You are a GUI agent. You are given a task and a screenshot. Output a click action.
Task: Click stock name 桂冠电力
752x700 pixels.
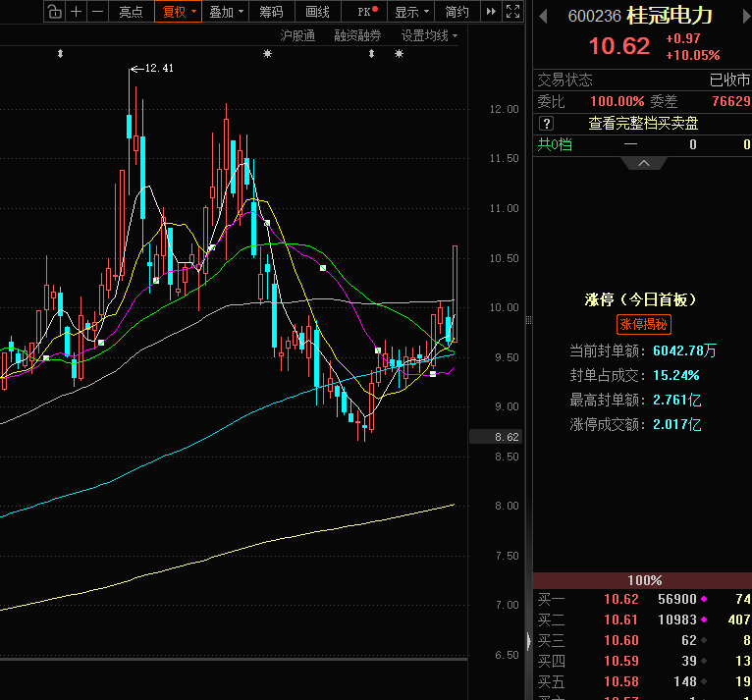tap(669, 16)
